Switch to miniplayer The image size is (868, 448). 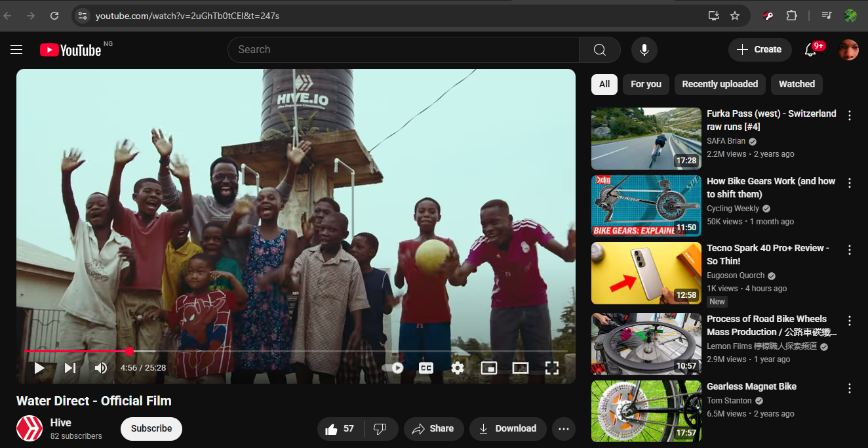coord(489,368)
